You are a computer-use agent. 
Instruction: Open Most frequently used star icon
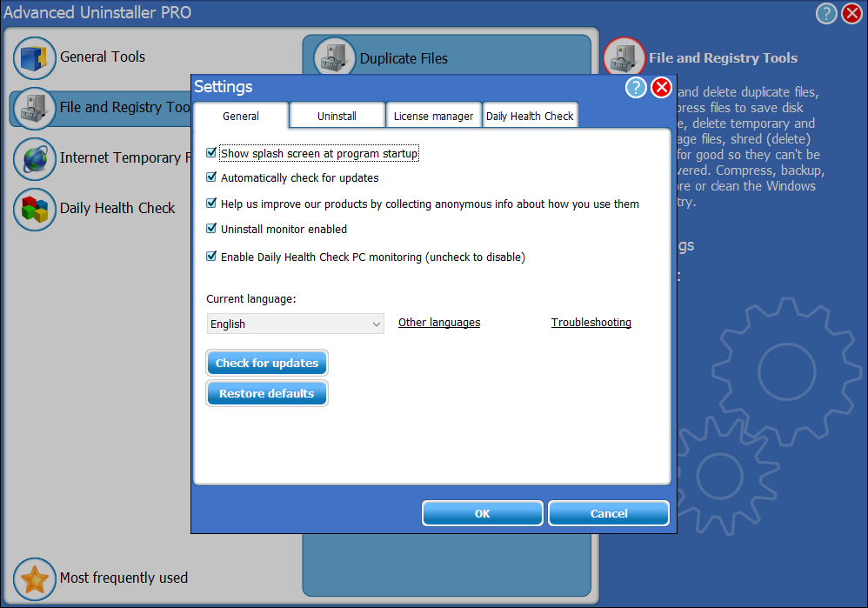click(x=34, y=578)
